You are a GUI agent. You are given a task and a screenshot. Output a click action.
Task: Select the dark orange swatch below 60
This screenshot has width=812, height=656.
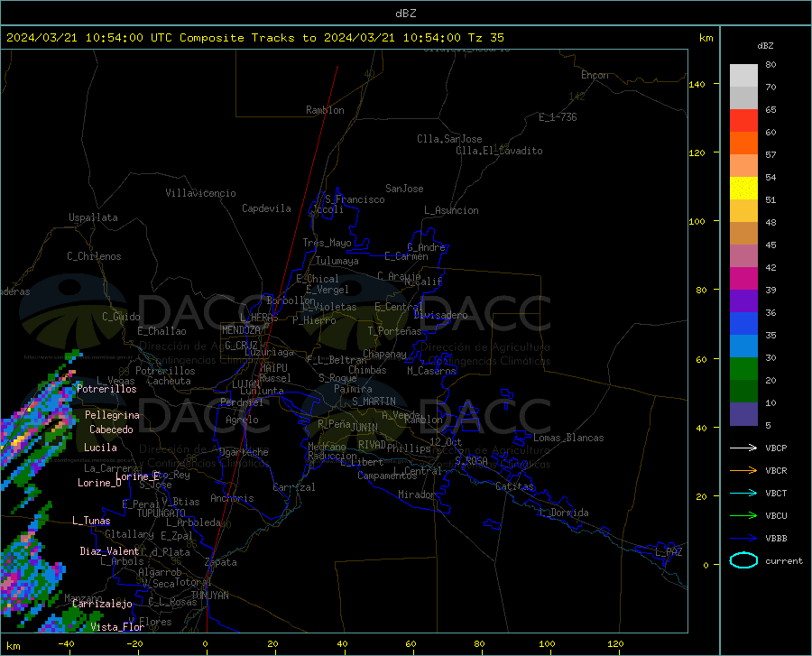(x=743, y=143)
